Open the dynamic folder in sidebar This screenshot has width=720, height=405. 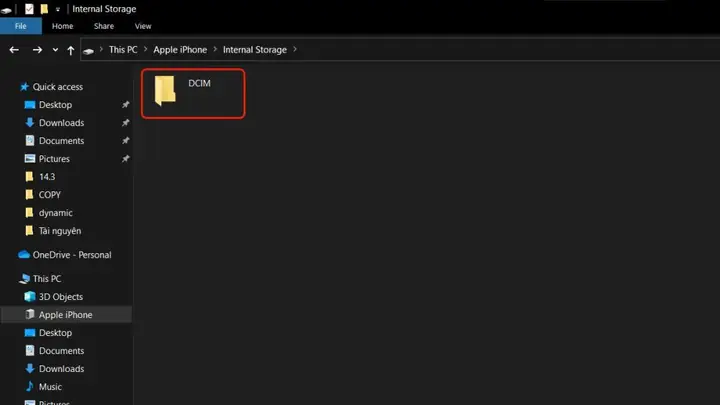coord(56,213)
